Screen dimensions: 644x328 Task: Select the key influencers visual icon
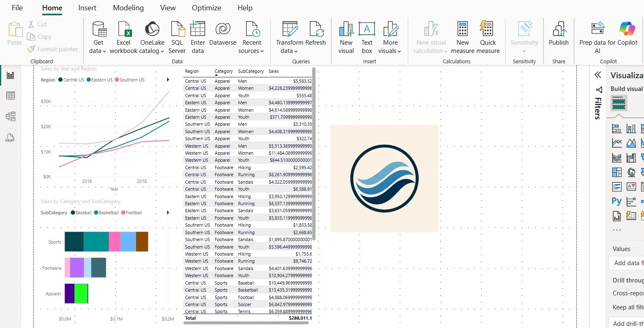(631, 201)
